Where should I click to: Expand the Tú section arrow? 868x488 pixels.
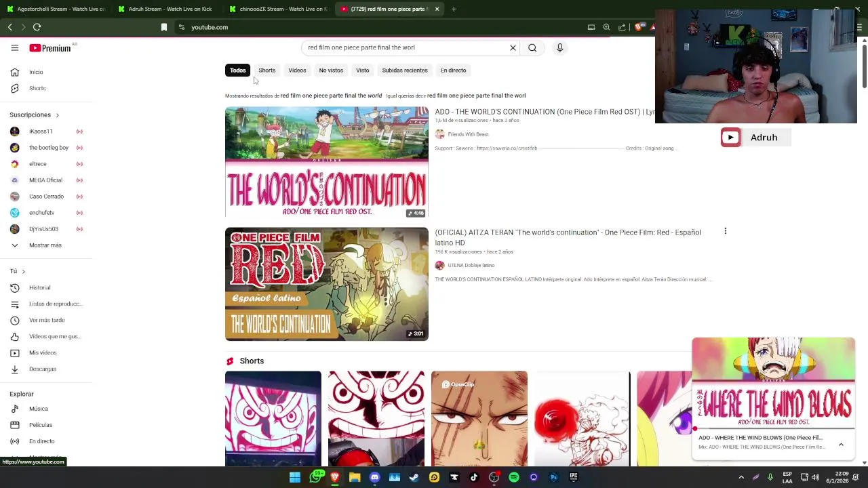(23, 271)
